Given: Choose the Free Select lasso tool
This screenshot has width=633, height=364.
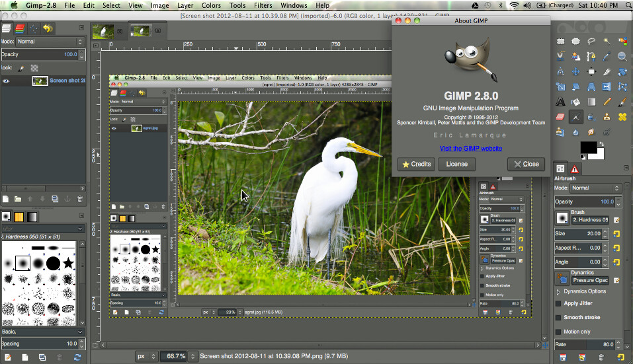Looking at the screenshot, I should [x=591, y=42].
